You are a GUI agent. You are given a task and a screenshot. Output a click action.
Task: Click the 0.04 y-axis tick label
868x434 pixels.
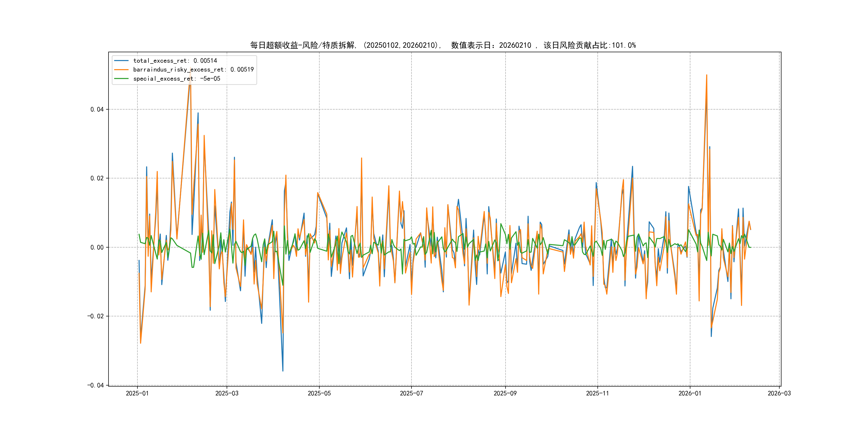(97, 109)
